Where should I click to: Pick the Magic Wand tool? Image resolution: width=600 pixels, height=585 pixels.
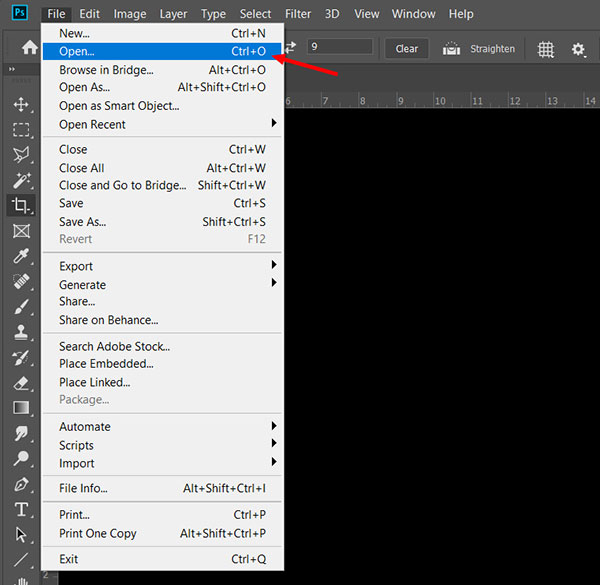pyautogui.click(x=21, y=181)
